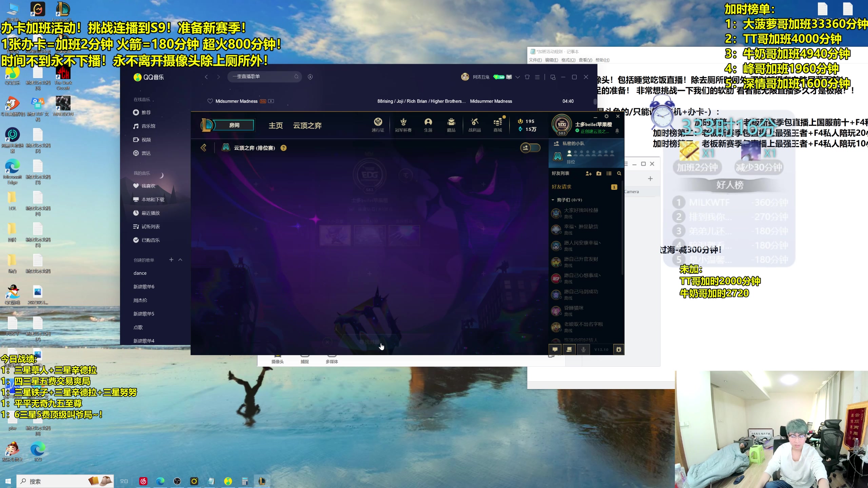Open the missions scroll icon in League client
Viewport: 868px width, 488px height.
tap(569, 349)
